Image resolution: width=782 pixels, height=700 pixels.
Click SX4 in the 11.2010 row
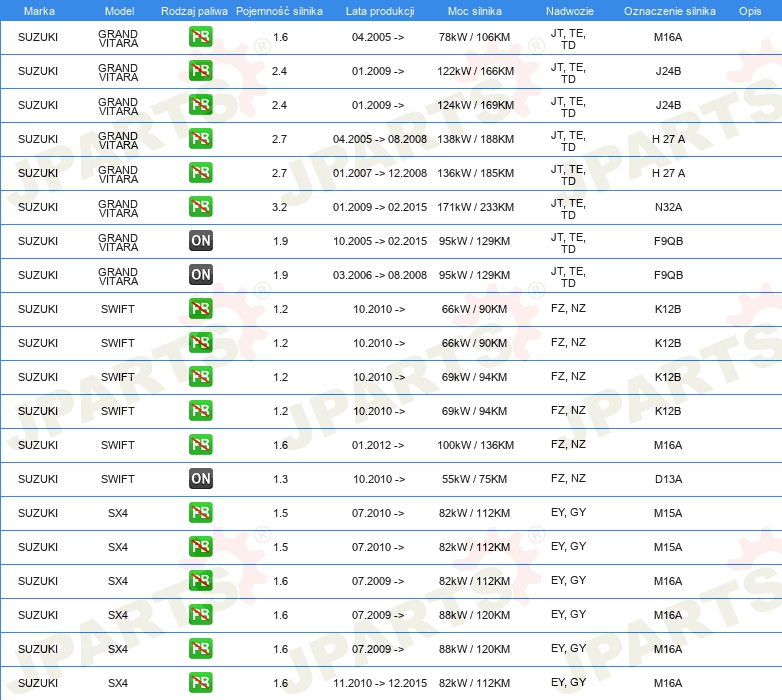[118, 683]
